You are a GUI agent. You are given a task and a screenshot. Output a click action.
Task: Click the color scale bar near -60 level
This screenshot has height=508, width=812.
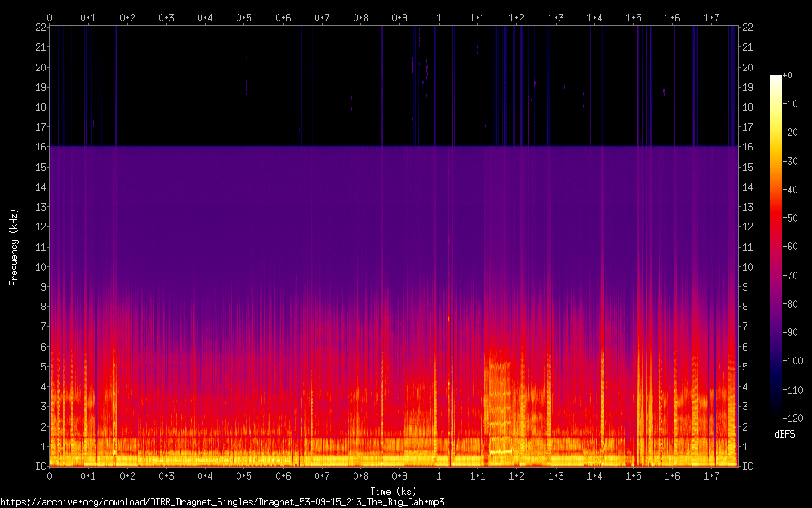tap(775, 247)
